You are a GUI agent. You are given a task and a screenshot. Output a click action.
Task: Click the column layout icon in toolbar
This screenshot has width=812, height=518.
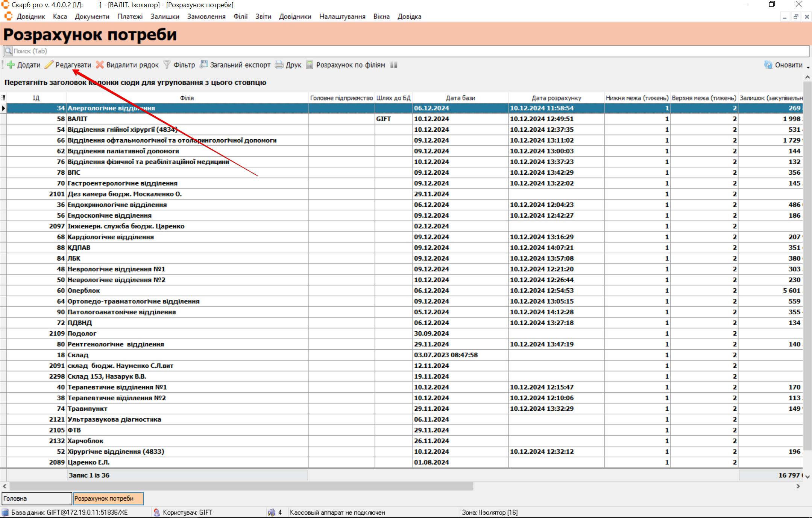tap(394, 65)
